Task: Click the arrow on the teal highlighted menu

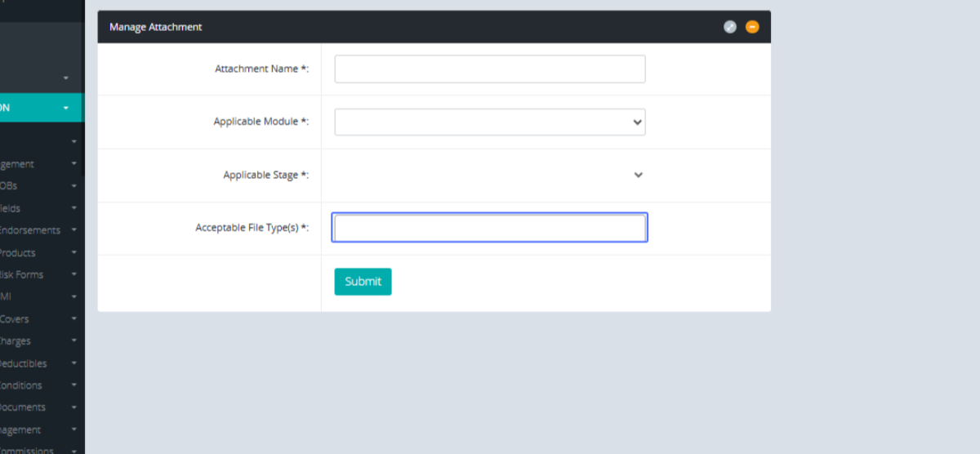Action: (65, 108)
